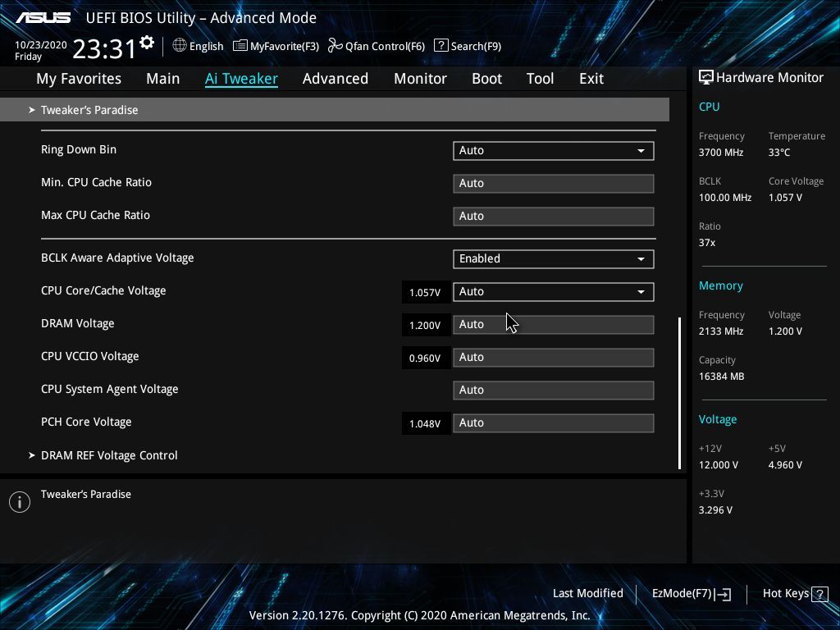Click the Version 2.20.1276 copyright text

click(419, 615)
